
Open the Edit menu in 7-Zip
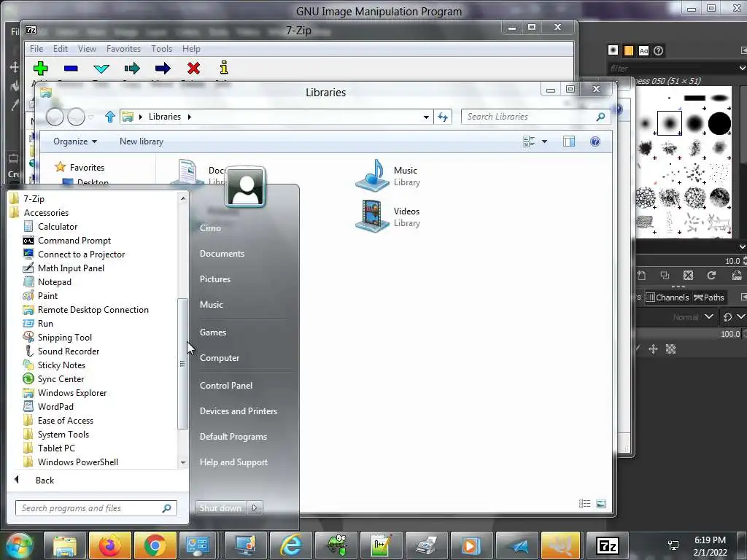click(x=60, y=49)
